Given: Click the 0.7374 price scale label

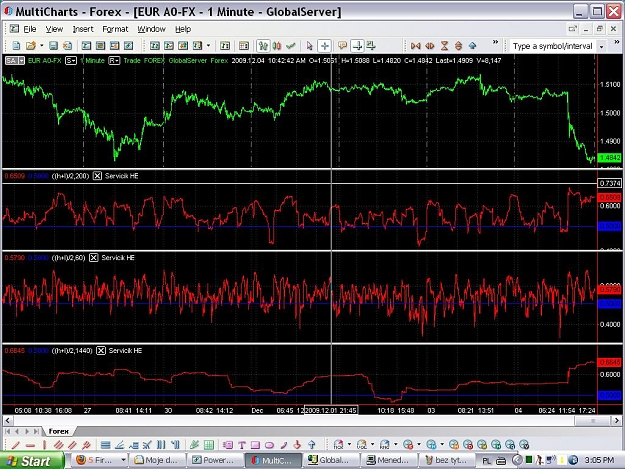Looking at the screenshot, I should click(609, 183).
